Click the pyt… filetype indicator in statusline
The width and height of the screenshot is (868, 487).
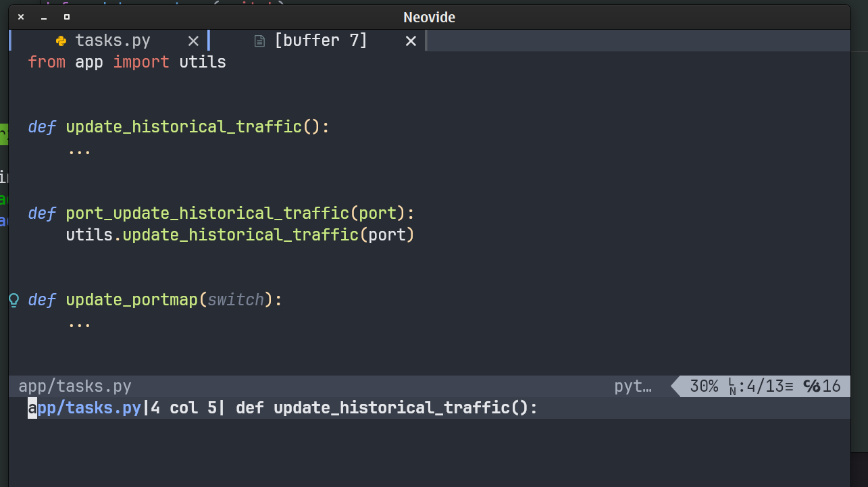633,386
